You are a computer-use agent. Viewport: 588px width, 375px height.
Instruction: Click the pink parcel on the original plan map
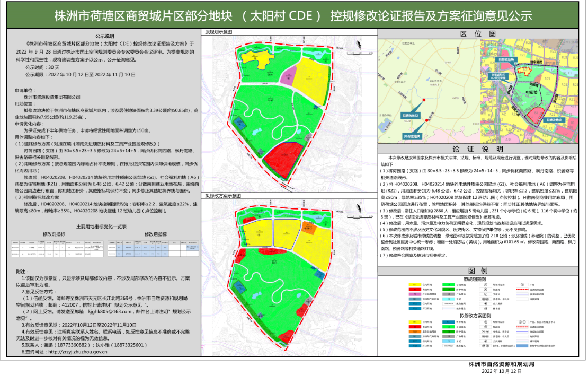click(x=288, y=76)
